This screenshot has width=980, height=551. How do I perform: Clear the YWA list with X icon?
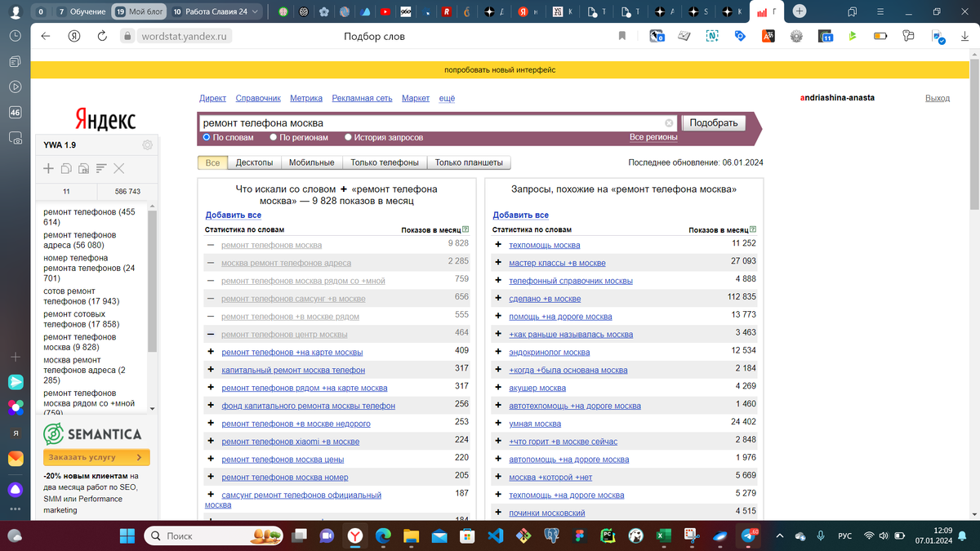point(118,168)
